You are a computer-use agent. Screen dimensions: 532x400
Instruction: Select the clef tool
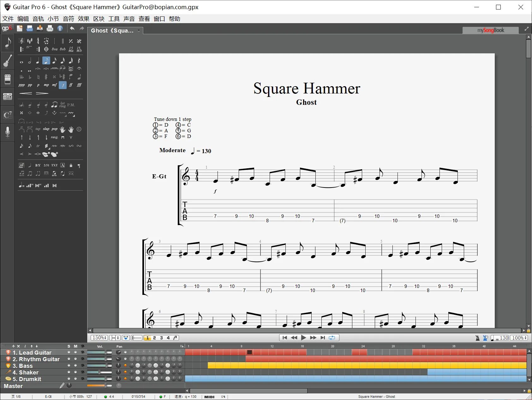tap(21, 41)
